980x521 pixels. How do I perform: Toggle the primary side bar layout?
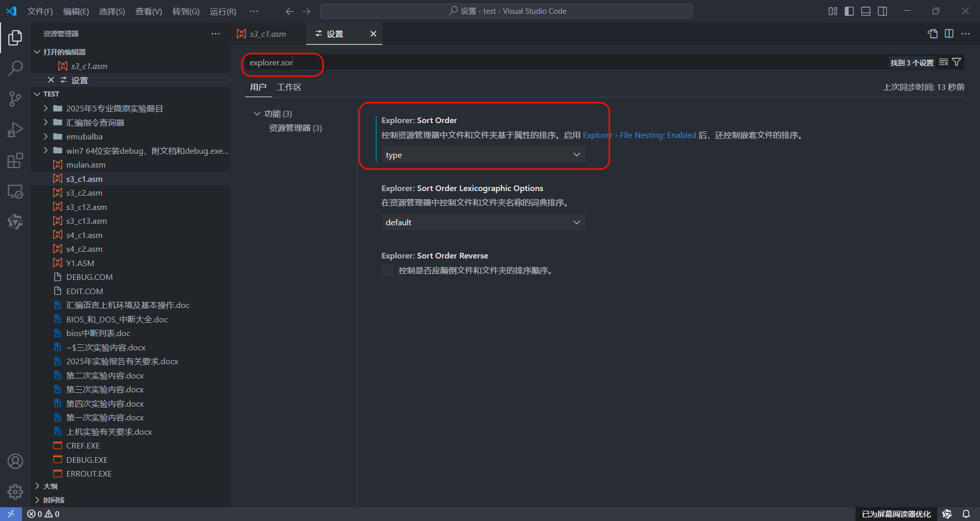point(849,11)
